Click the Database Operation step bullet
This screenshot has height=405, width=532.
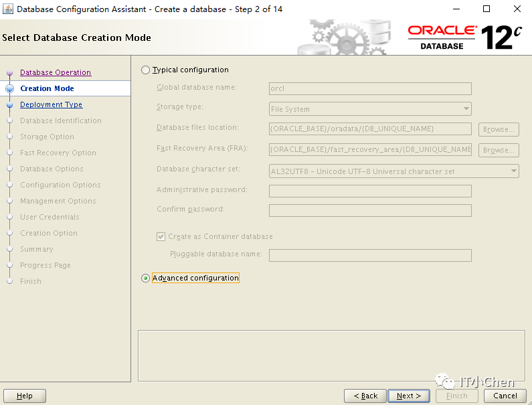pos(10,73)
